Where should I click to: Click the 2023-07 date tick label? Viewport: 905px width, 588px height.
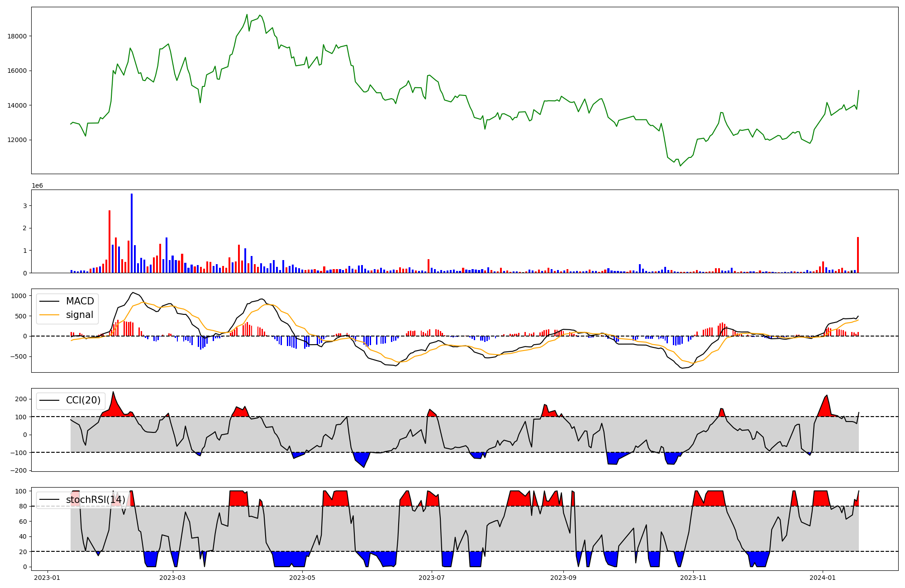click(432, 578)
